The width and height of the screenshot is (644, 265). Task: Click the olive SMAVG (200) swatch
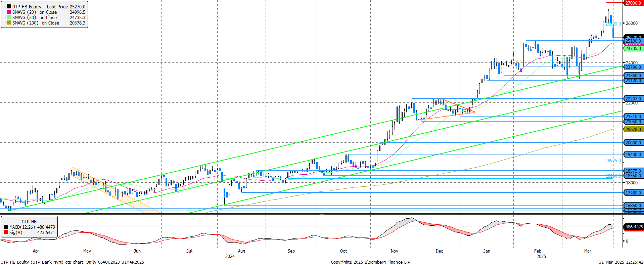(x=9, y=23)
